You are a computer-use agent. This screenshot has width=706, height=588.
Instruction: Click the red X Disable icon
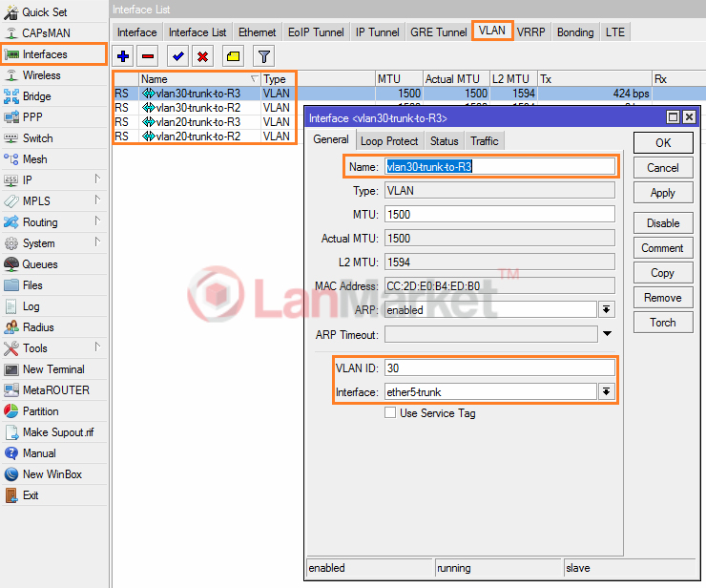202,56
